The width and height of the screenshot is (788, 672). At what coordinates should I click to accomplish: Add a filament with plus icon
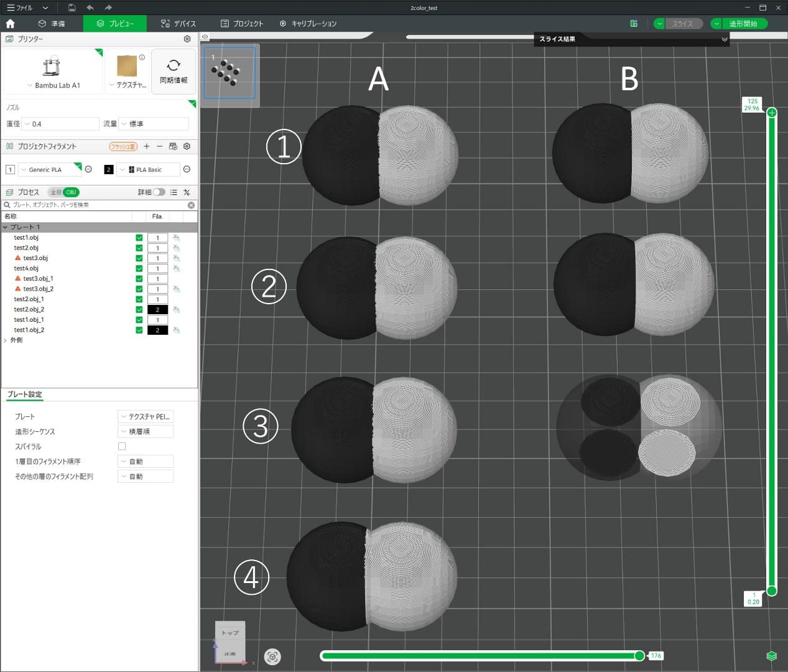(147, 146)
